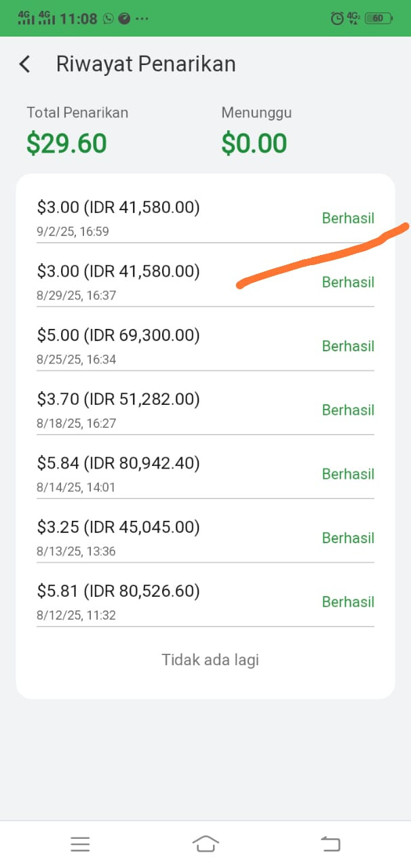
Task: Tap the back arrow beside Riwayat Penarikan
Action: pos(24,64)
